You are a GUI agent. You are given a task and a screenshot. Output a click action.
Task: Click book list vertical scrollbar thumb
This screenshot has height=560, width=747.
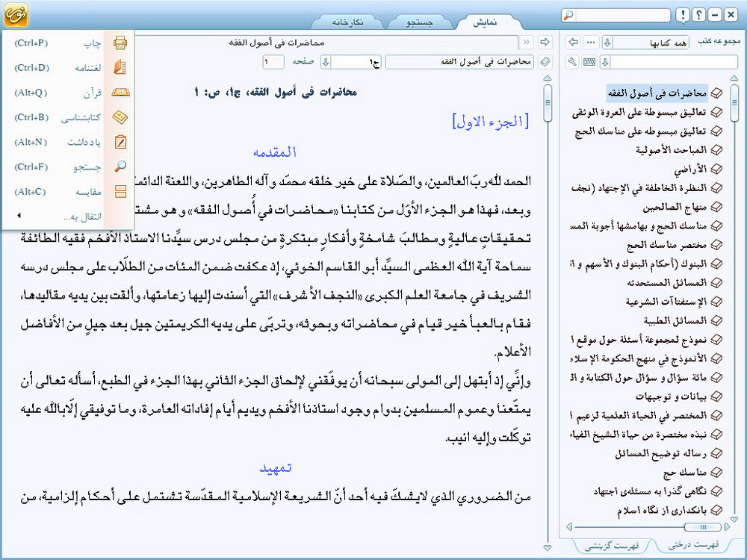point(734,102)
